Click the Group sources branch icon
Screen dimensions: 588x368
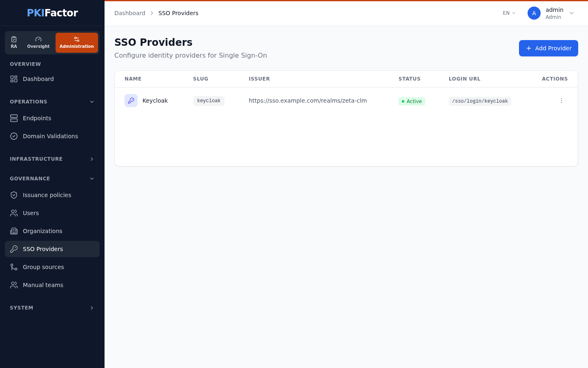tap(14, 267)
